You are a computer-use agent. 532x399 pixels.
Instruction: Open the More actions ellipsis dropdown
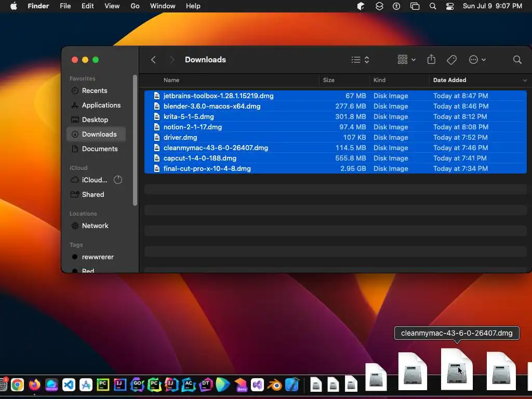click(477, 60)
